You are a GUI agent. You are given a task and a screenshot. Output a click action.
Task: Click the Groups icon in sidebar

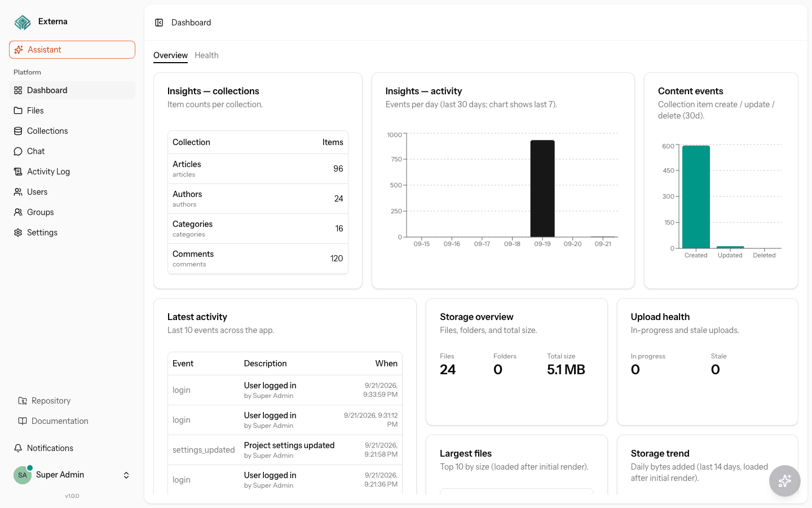pos(18,212)
